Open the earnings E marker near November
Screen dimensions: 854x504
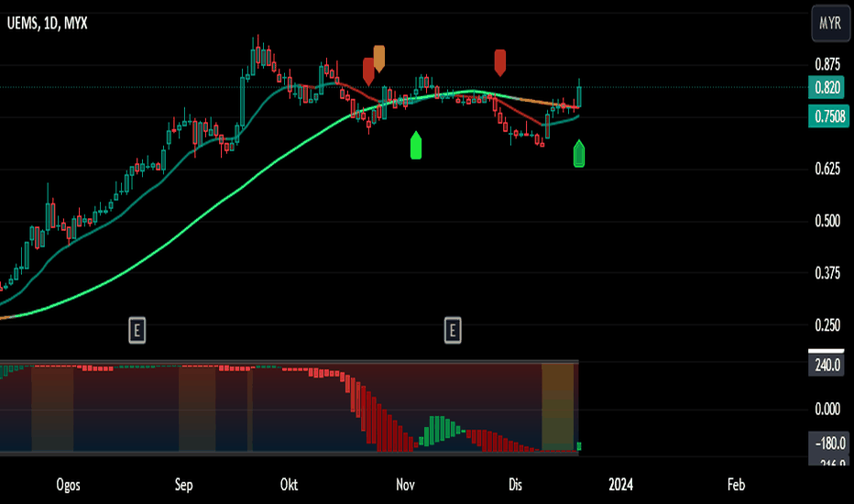453,330
